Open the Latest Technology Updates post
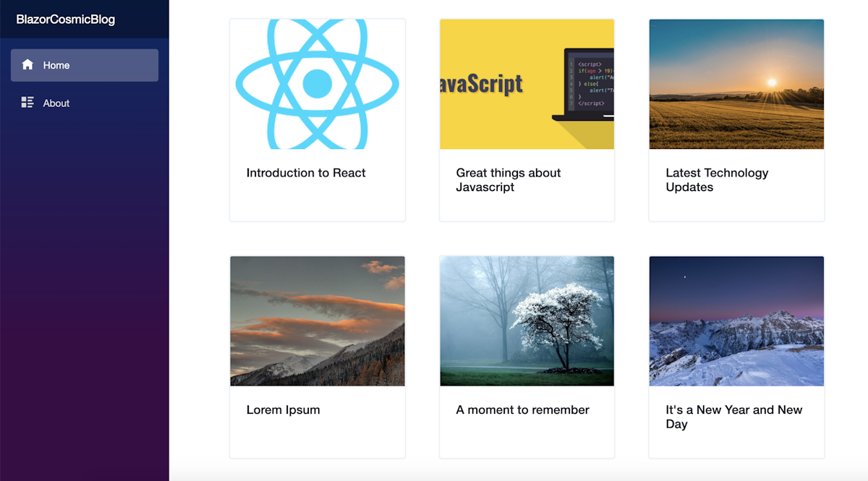868x481 pixels. pos(717,179)
